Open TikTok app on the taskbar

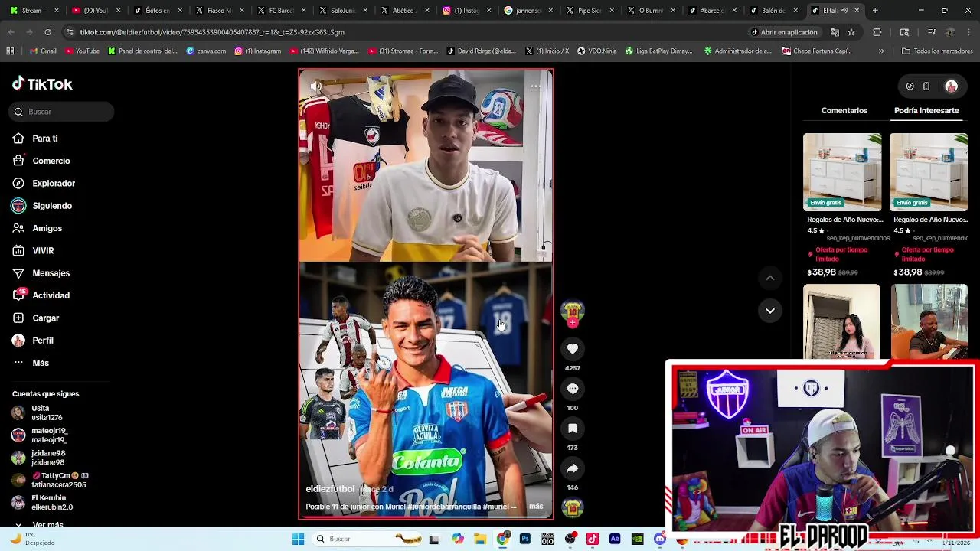592,539
